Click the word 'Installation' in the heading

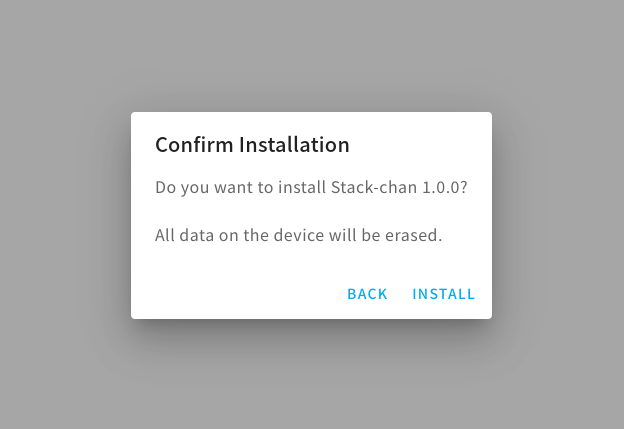point(294,144)
